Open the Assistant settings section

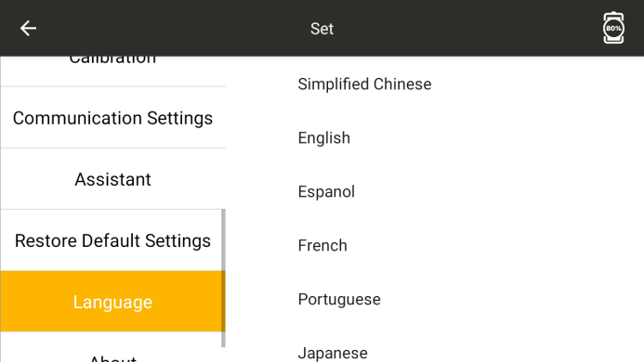(x=113, y=179)
